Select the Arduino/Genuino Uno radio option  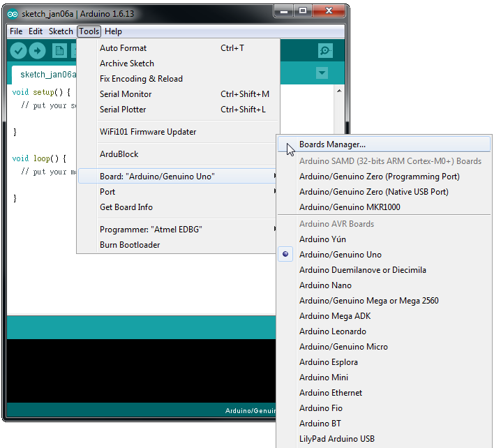(384, 255)
